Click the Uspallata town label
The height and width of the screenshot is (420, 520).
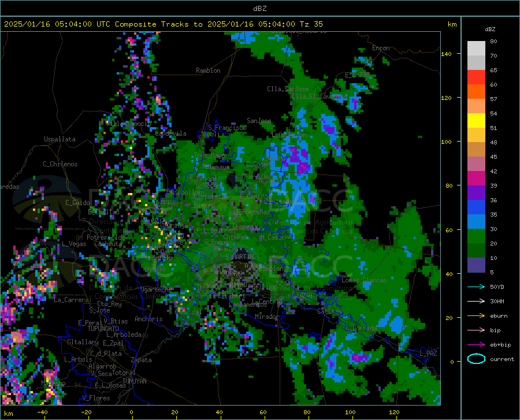coord(60,139)
